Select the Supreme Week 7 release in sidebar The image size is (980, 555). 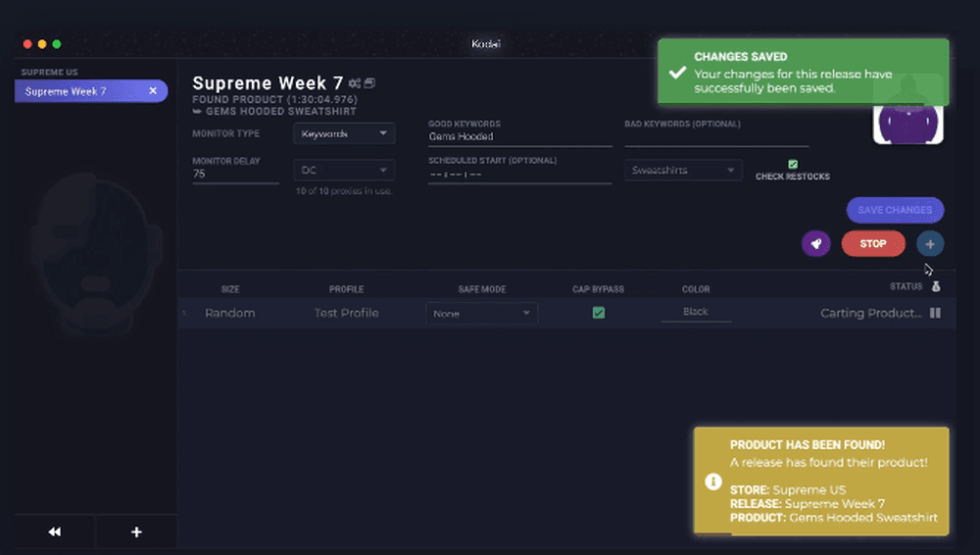pos(90,91)
